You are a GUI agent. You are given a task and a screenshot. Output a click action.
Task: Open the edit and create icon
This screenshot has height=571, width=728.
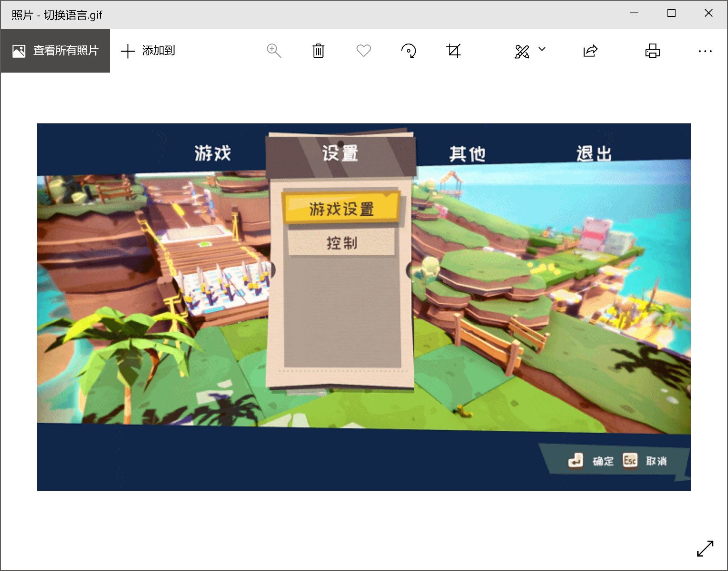point(522,51)
